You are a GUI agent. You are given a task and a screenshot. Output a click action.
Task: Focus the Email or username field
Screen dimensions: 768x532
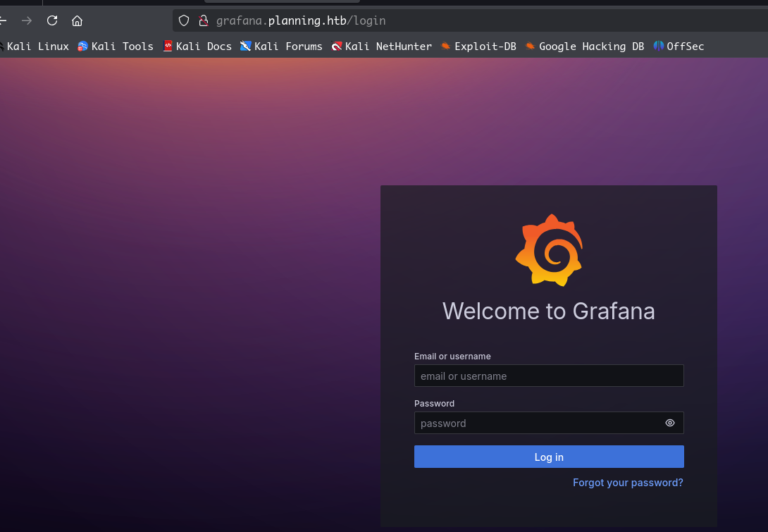(549, 376)
